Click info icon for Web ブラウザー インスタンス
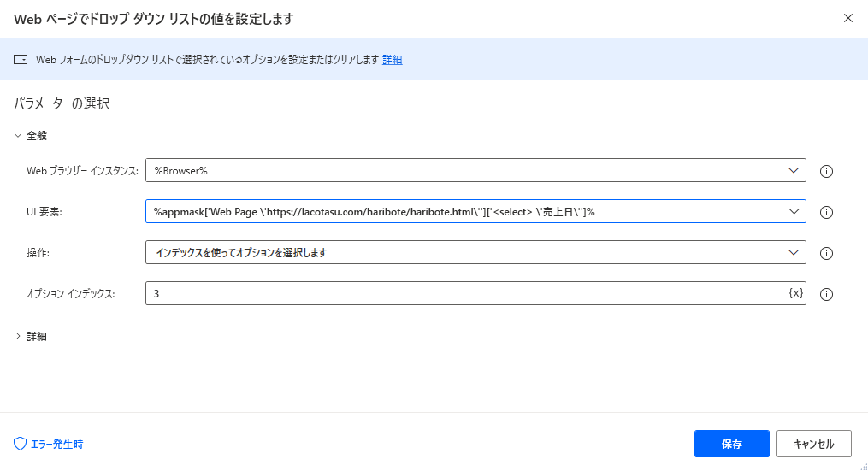The height and width of the screenshot is (471, 868). tap(826, 171)
